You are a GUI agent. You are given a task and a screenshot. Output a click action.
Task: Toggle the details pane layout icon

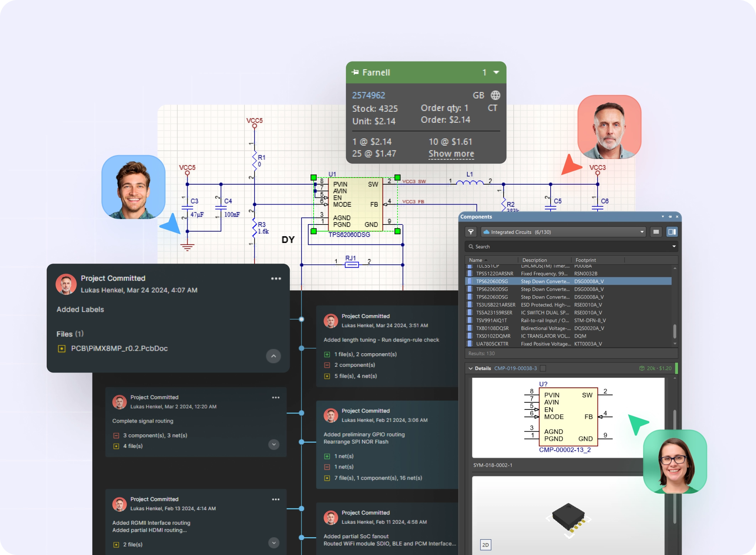[x=672, y=232]
